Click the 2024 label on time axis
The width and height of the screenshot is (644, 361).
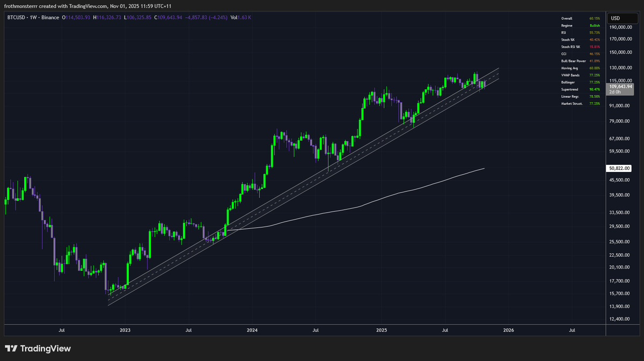tap(252, 330)
